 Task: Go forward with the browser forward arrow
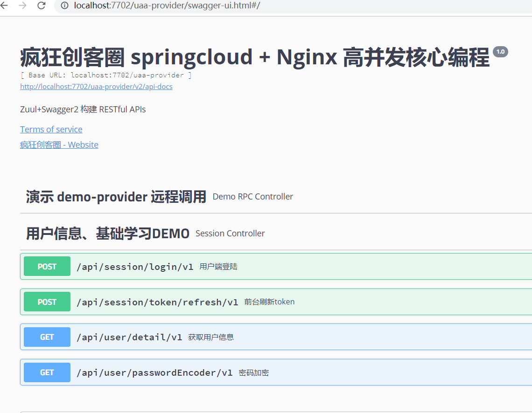tap(22, 6)
